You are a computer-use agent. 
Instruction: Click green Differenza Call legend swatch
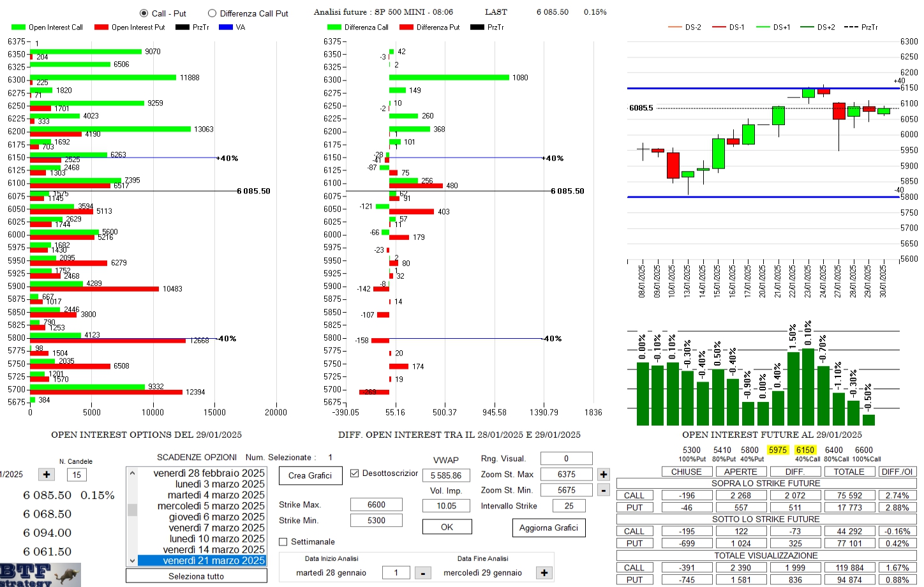[x=334, y=27]
